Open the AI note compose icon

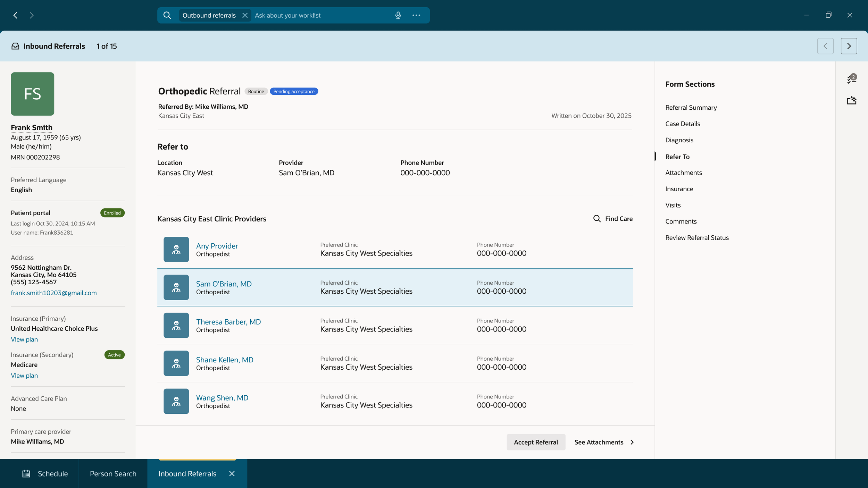pyautogui.click(x=852, y=100)
